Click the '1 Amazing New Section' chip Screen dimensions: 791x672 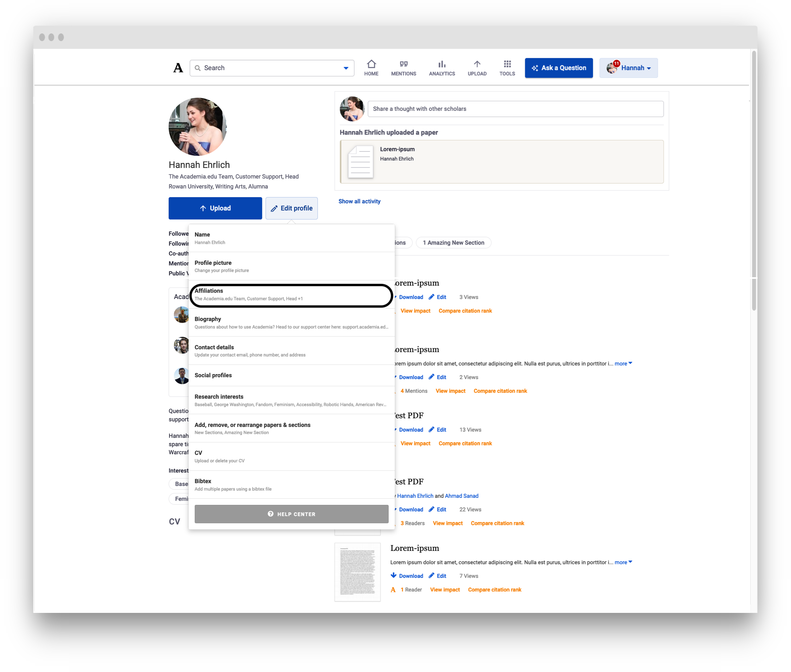tap(453, 243)
